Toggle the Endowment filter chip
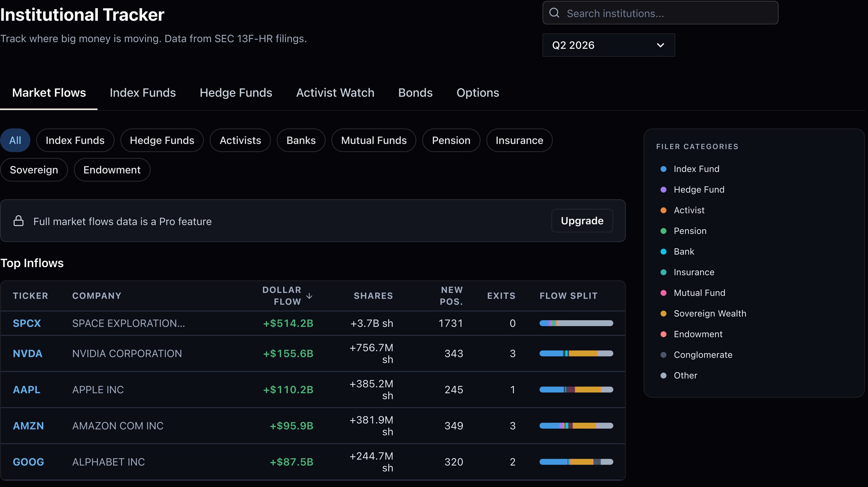The image size is (868, 487). pos(112,170)
